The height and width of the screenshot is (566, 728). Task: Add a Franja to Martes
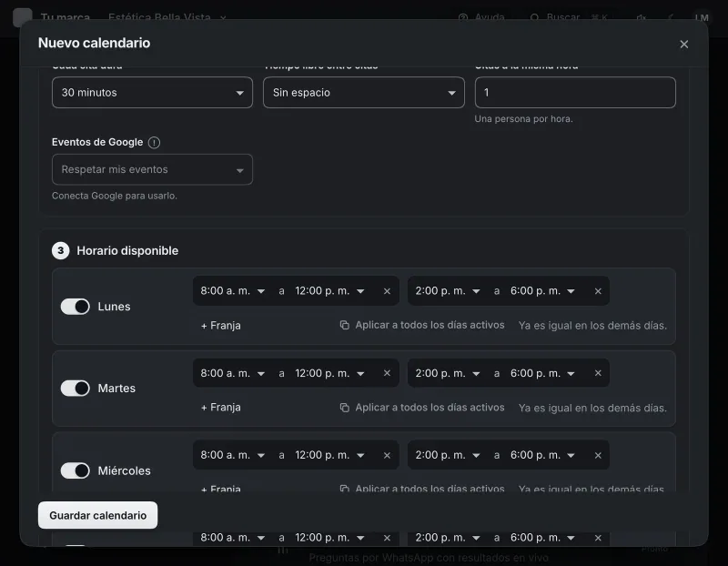point(221,407)
